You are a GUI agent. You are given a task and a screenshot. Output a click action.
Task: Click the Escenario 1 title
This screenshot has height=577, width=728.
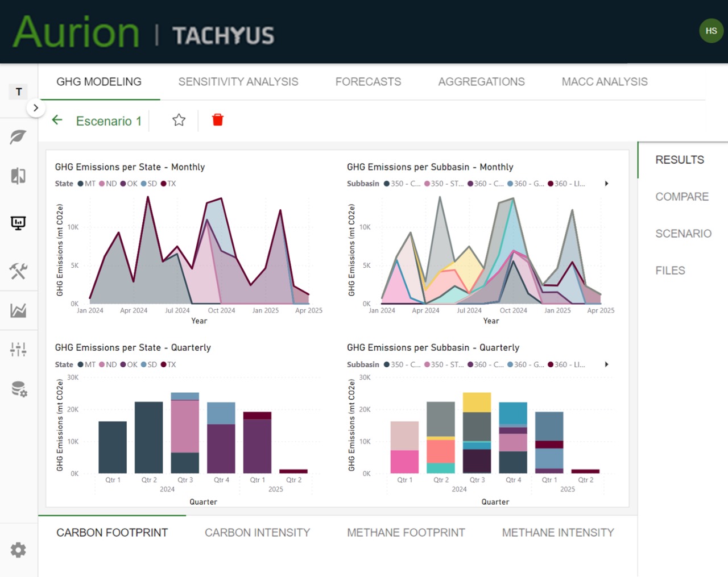(x=109, y=121)
